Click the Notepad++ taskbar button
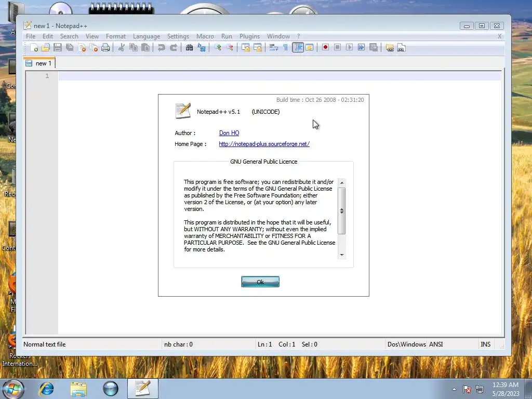 tap(143, 389)
